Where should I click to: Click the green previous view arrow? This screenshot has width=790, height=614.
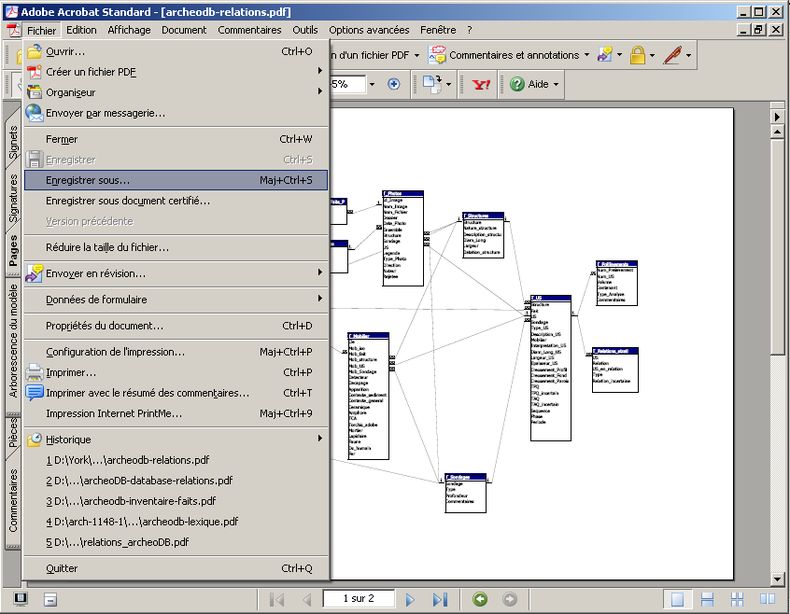(x=480, y=599)
